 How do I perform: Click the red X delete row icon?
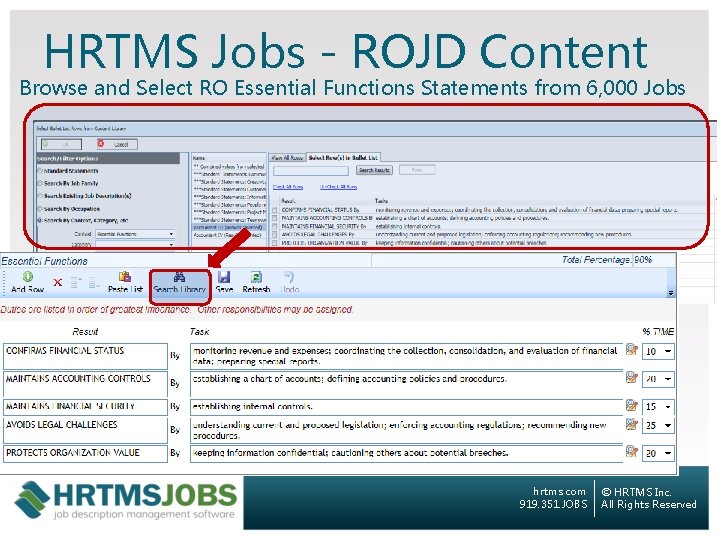pos(57,282)
